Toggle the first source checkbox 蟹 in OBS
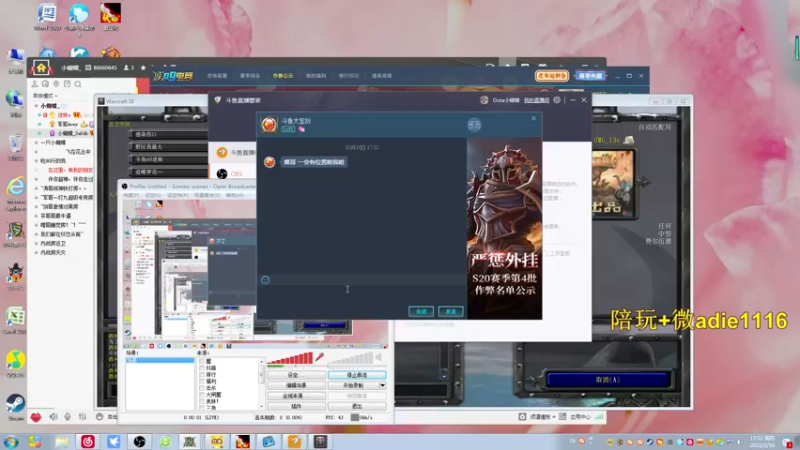This screenshot has height=450, width=800. [x=202, y=361]
